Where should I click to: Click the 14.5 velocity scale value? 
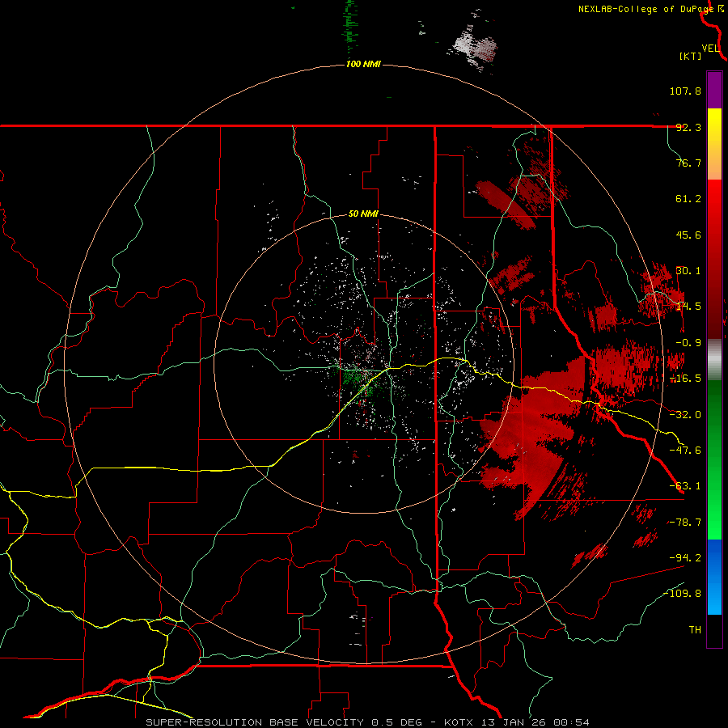click(688, 307)
